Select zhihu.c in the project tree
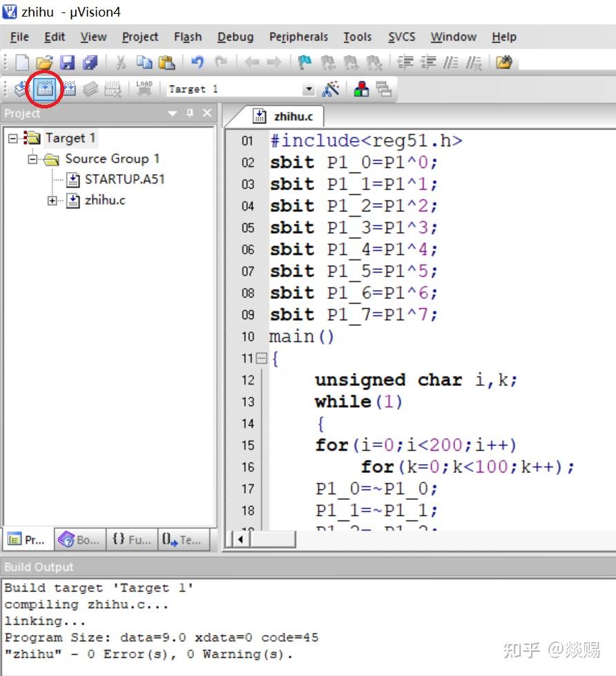 tap(105, 200)
